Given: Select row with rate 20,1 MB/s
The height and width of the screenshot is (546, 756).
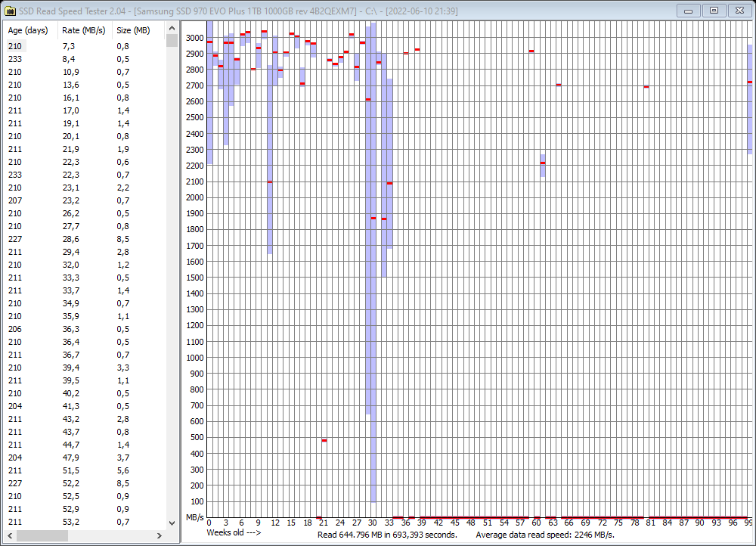Looking at the screenshot, I should [x=85, y=136].
